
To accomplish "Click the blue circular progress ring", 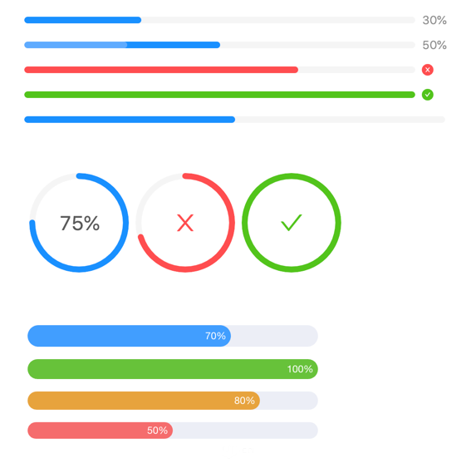I will [x=79, y=223].
